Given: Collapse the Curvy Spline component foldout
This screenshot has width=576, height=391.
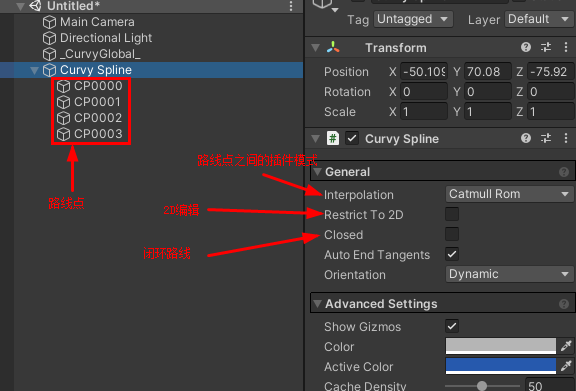Looking at the screenshot, I should coord(315,139).
